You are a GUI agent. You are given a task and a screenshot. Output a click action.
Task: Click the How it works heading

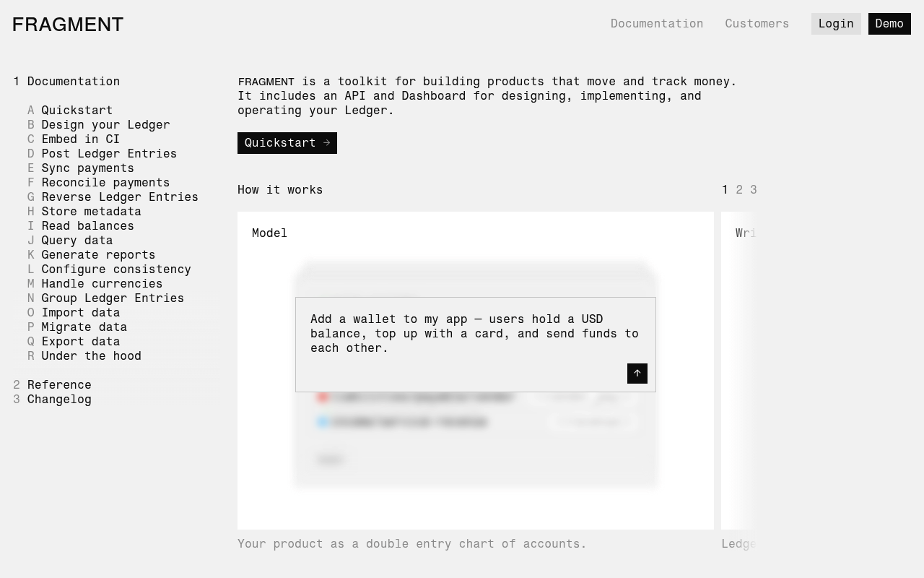pyautogui.click(x=280, y=190)
